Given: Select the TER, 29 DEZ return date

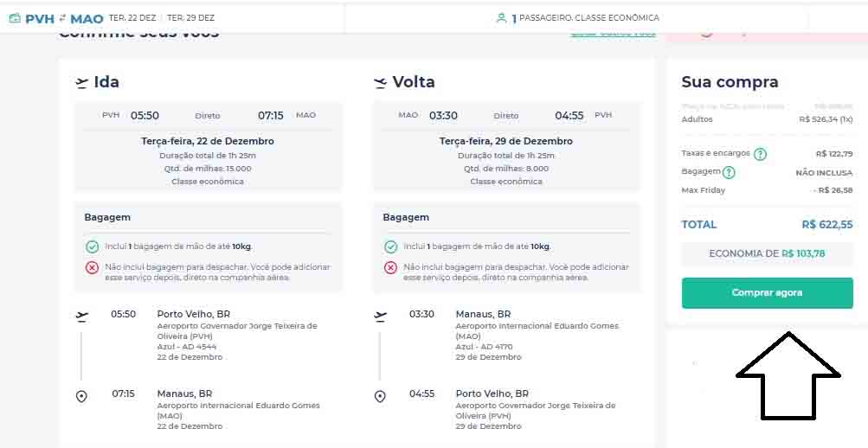Looking at the screenshot, I should point(191,17).
